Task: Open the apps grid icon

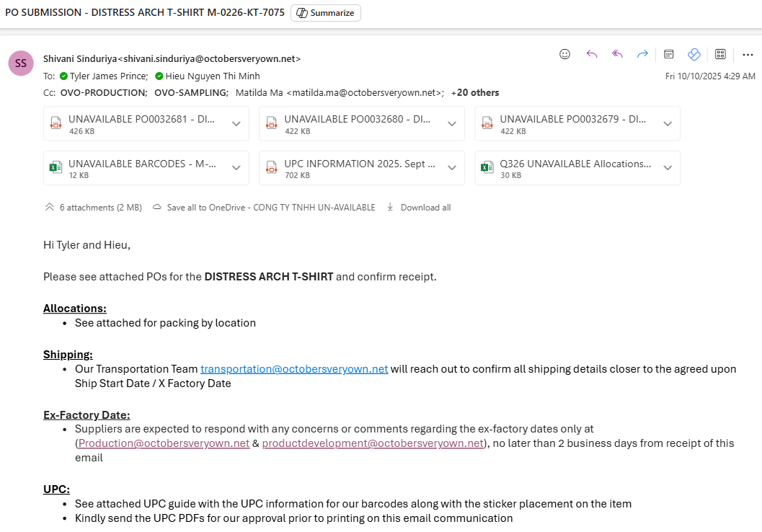Action: (720, 54)
